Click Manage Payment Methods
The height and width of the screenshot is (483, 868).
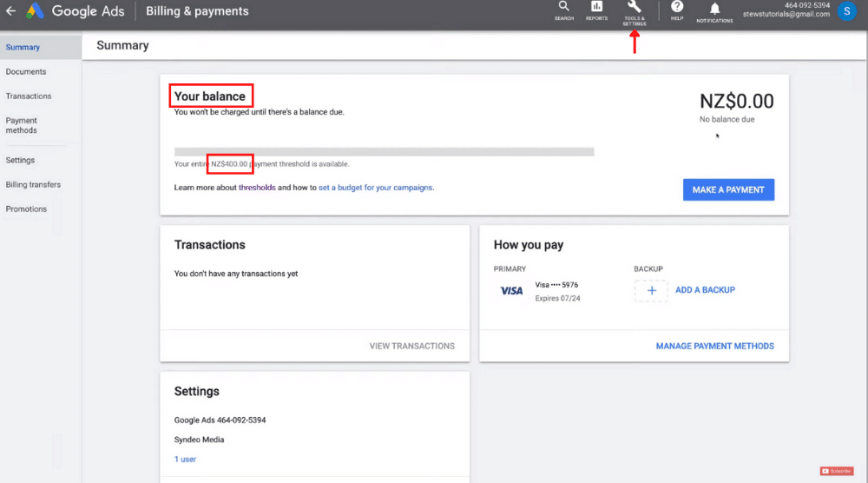714,347
